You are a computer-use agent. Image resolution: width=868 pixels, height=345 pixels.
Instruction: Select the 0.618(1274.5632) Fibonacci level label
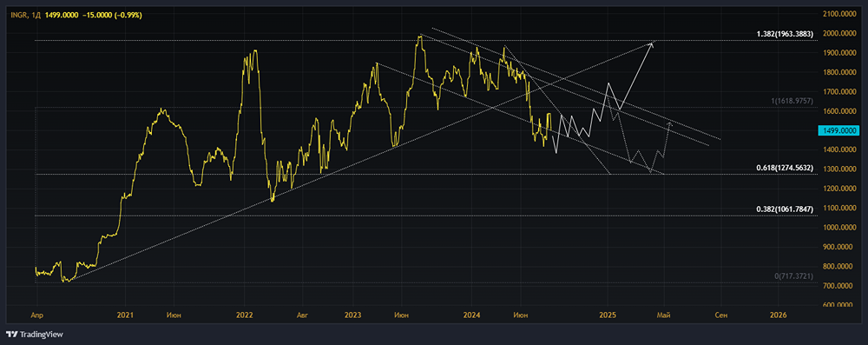[785, 168]
